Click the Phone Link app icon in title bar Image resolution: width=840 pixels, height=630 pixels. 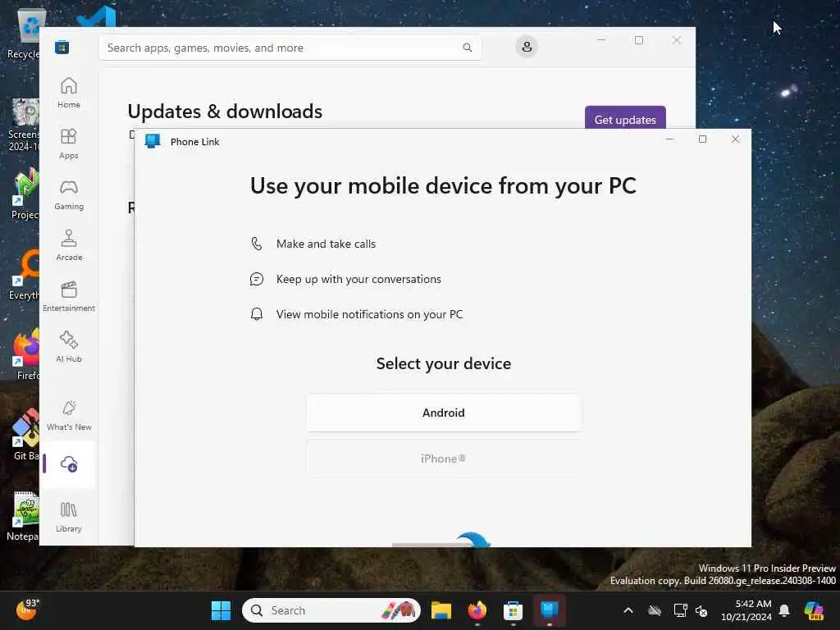click(x=153, y=141)
